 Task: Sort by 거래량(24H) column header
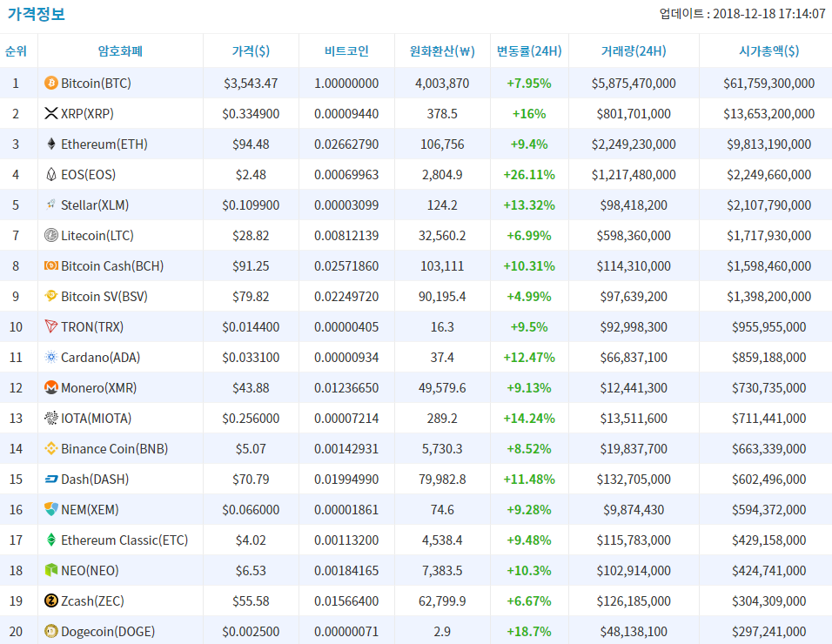[x=634, y=51]
